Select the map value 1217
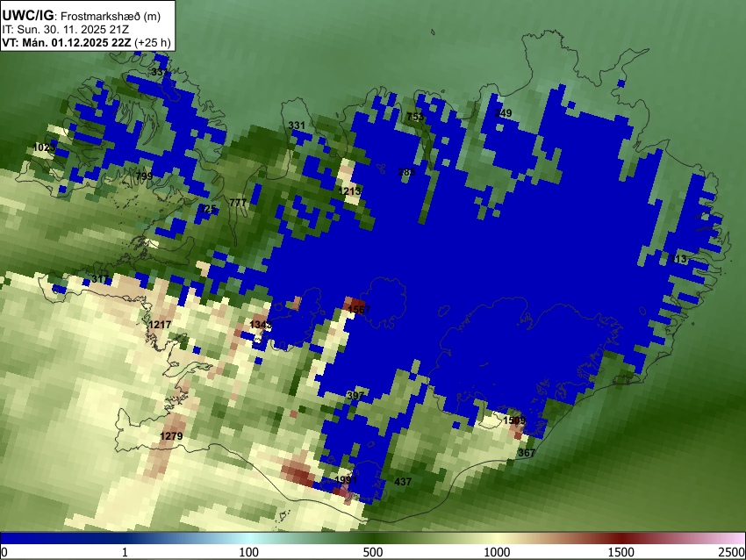Screen dimensions: 746x560 (160, 325)
